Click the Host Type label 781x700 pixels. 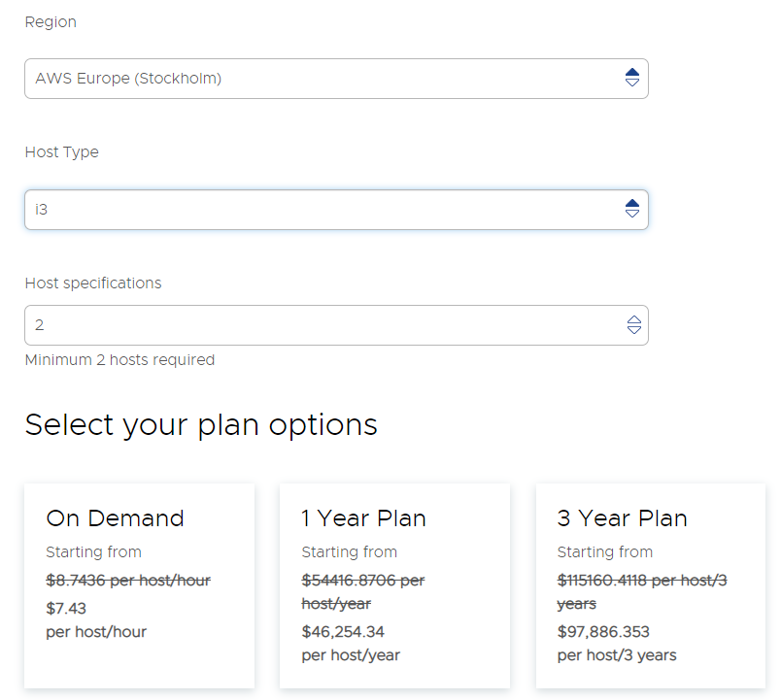tap(61, 152)
